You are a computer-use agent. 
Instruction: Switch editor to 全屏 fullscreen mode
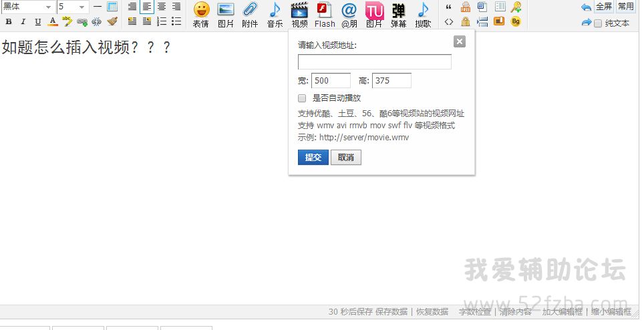click(604, 7)
